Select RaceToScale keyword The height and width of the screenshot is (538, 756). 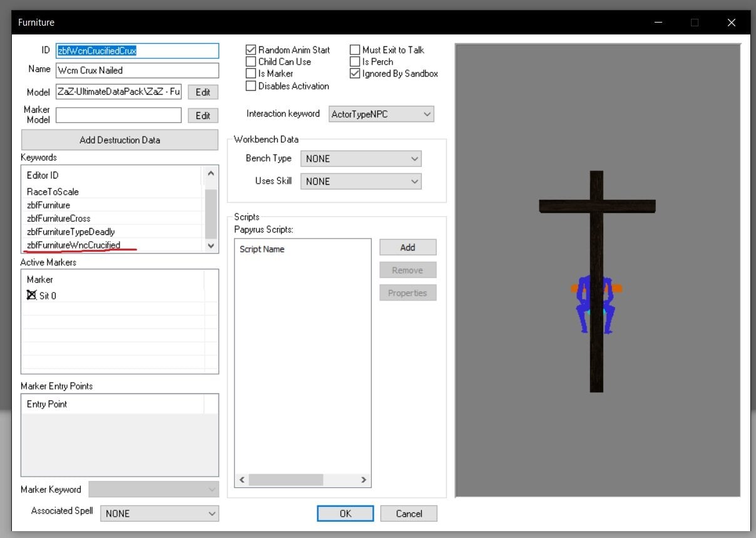tap(113, 192)
